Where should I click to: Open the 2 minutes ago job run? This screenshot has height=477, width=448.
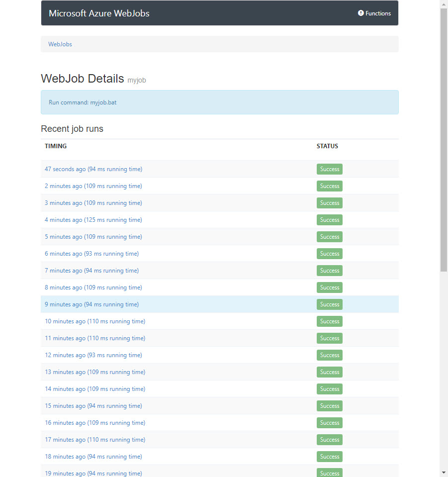[93, 186]
